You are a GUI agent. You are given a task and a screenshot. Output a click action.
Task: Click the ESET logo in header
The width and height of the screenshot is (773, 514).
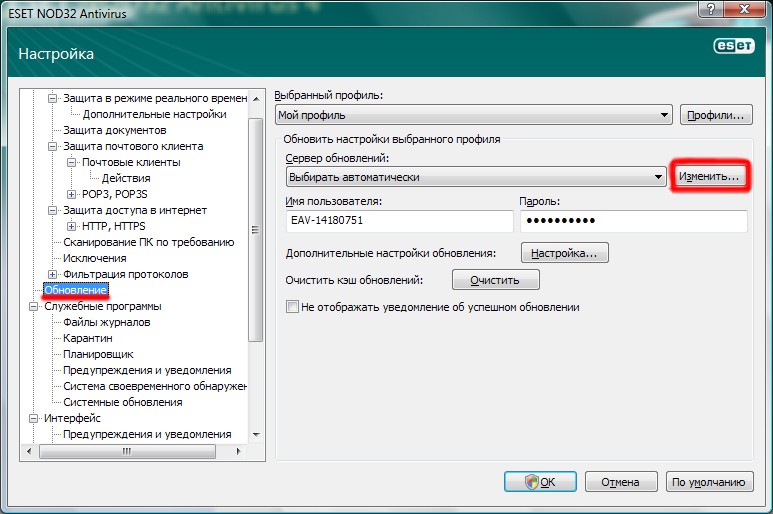point(734,46)
